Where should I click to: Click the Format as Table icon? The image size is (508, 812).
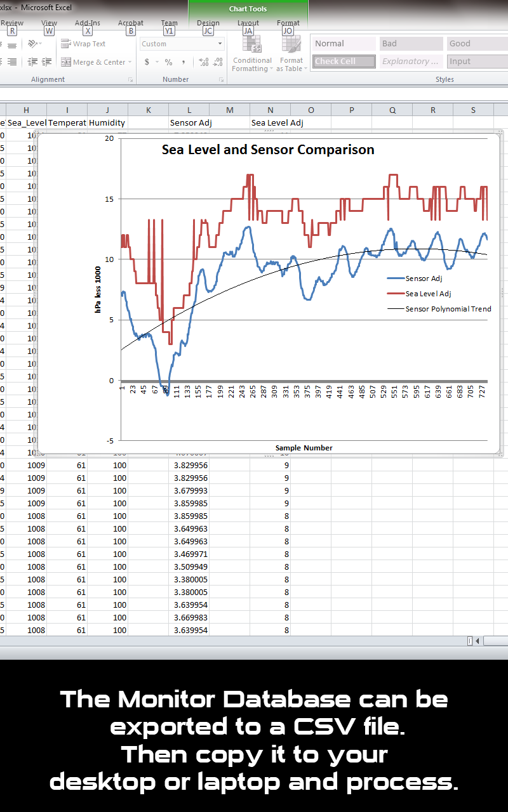point(291,55)
